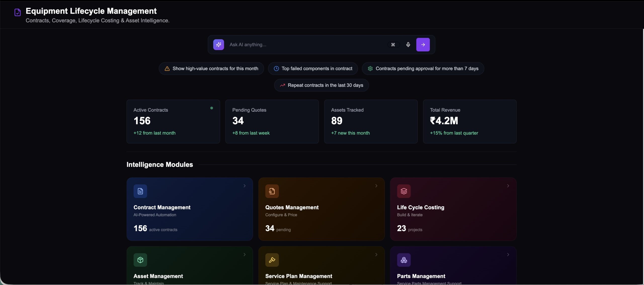Select the Life Cycle Costing layers icon
The image size is (644, 285).
[404, 191]
